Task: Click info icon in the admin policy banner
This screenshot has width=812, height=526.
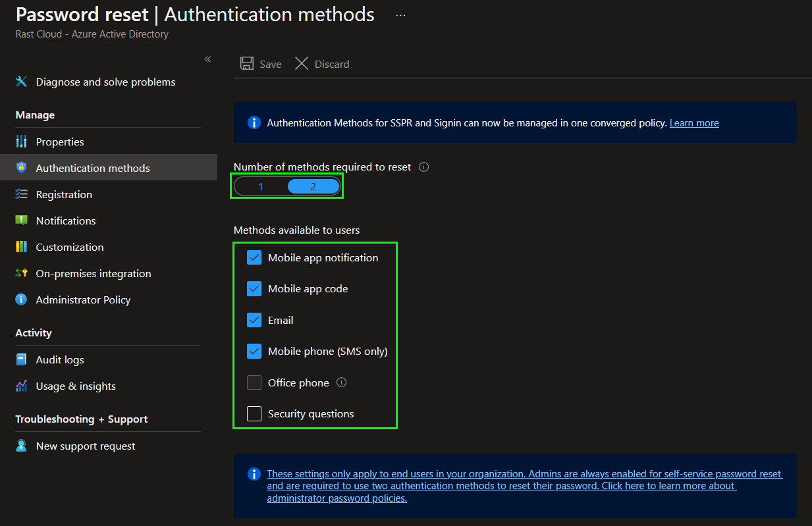Action: pyautogui.click(x=254, y=474)
